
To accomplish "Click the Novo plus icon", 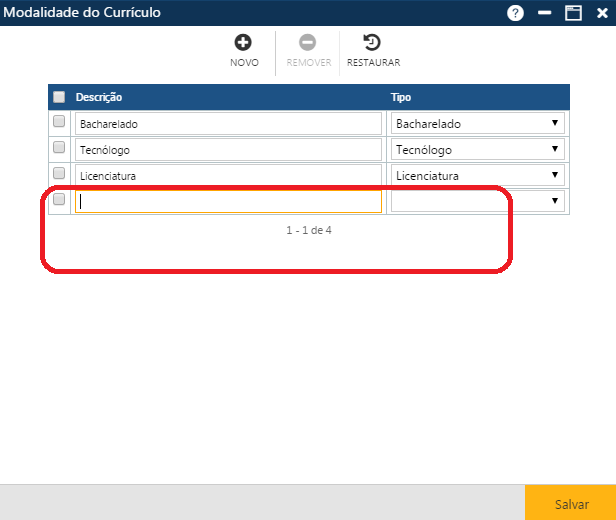I will [243, 43].
